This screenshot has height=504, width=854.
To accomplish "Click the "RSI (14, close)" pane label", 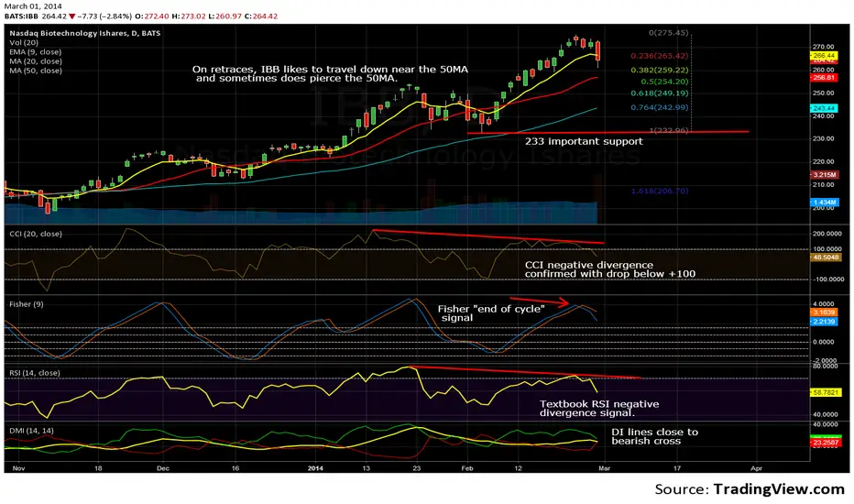I will coord(34,373).
